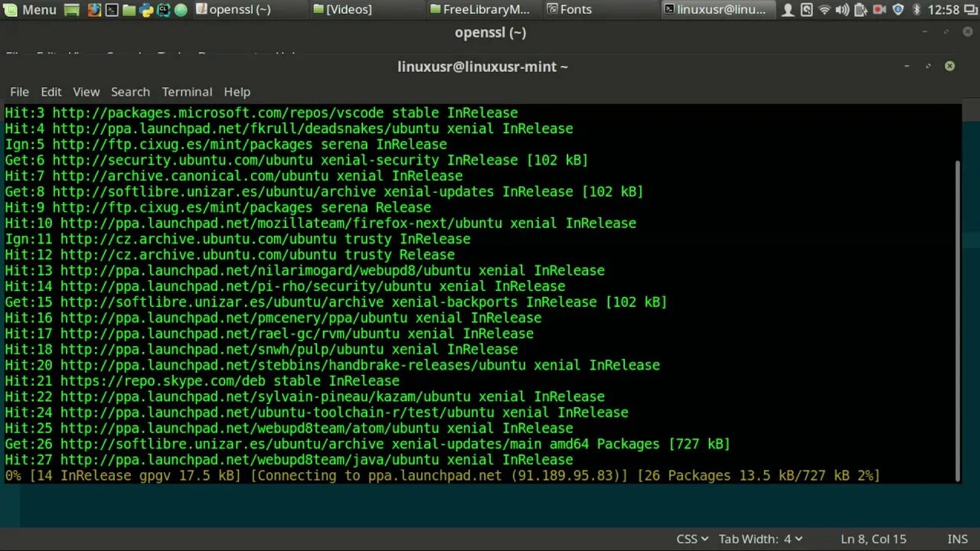Launch the Python icon in panel
The height and width of the screenshot is (551, 980).
tap(146, 9)
